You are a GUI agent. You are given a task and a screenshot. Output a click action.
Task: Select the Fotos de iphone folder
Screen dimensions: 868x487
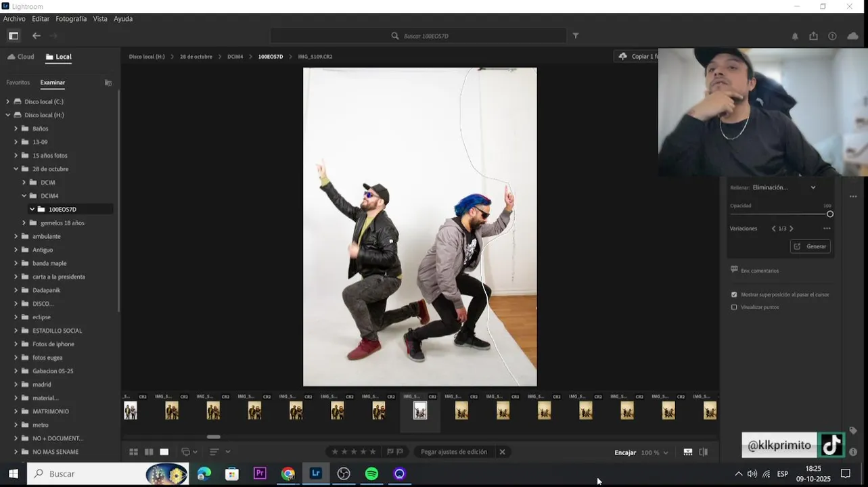click(x=53, y=344)
